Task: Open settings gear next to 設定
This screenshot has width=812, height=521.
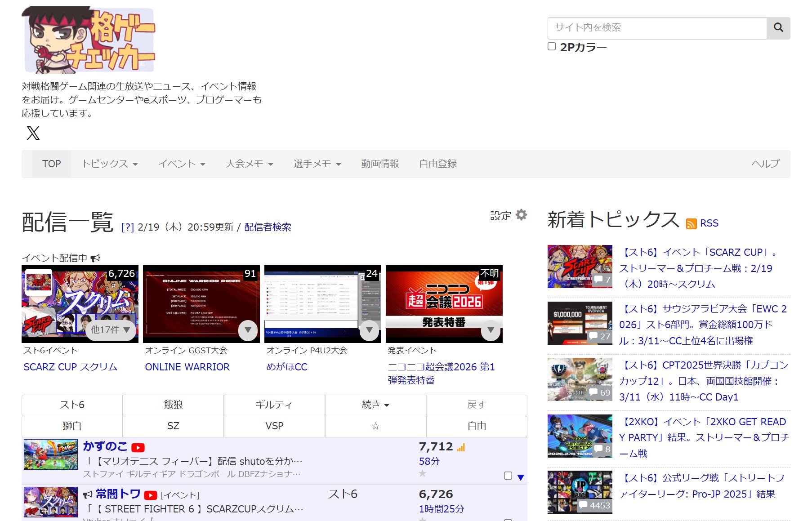Action: (521, 215)
